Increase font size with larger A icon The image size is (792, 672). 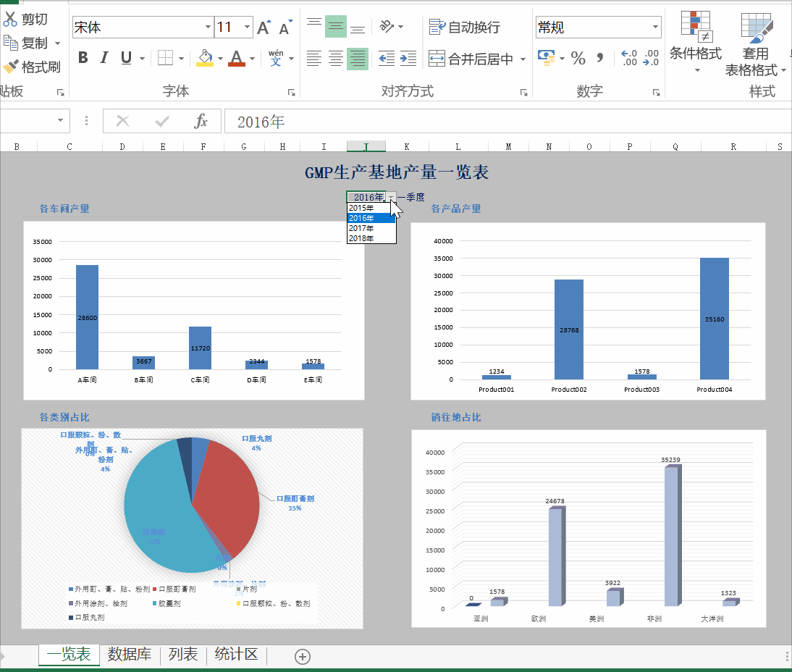pyautogui.click(x=264, y=28)
